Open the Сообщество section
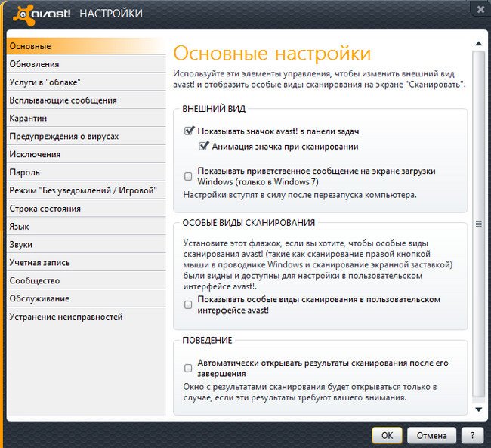The image size is (491, 448). [86, 281]
